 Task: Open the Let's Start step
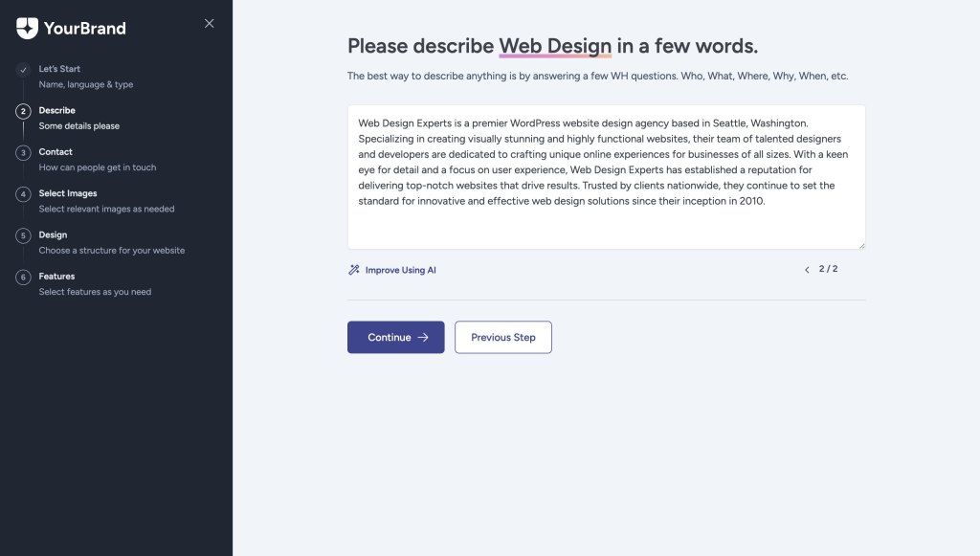(59, 69)
